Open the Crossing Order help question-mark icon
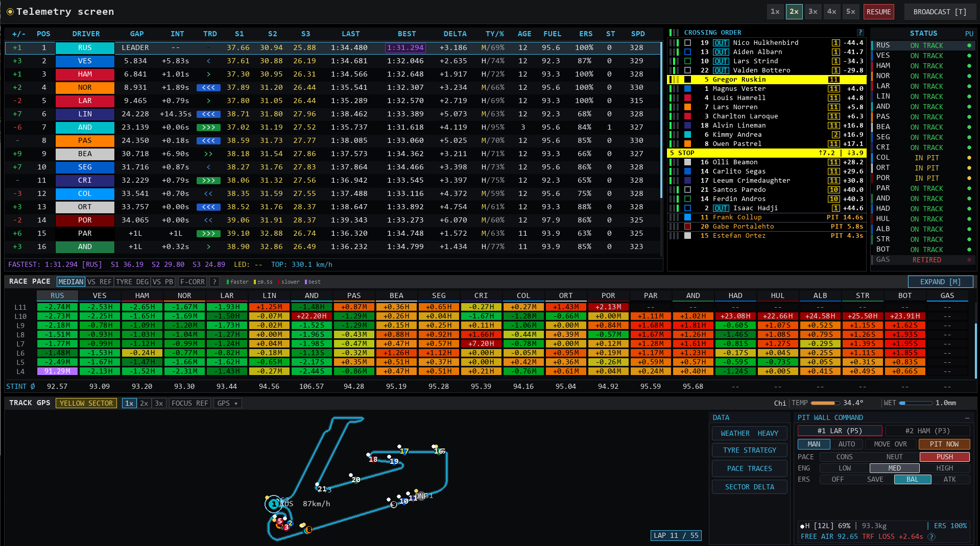980x546 pixels. tap(861, 32)
